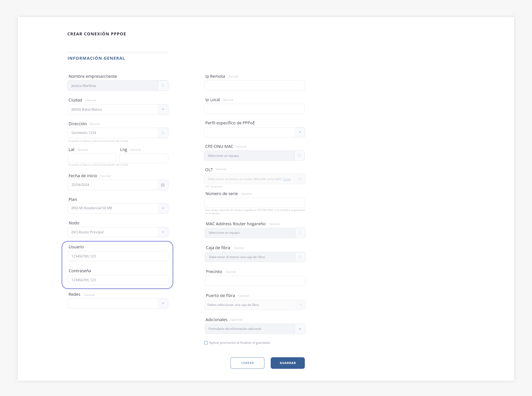Open Perfil específico de PPPoE dropdown

point(300,132)
